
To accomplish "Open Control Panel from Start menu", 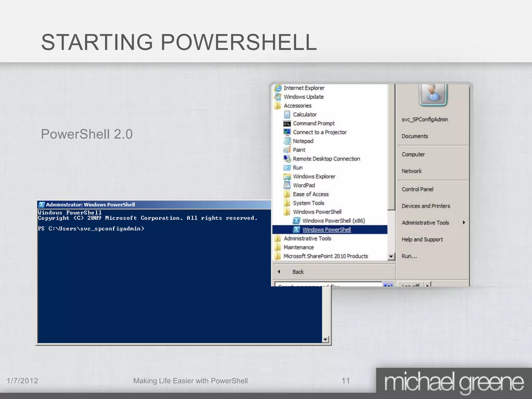I will coord(417,189).
